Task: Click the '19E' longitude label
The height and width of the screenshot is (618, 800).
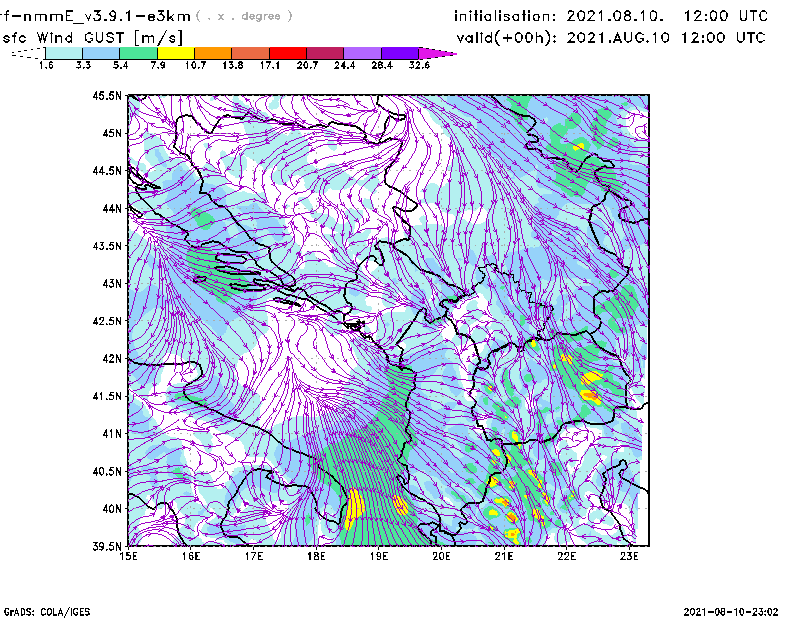Action: [379, 556]
